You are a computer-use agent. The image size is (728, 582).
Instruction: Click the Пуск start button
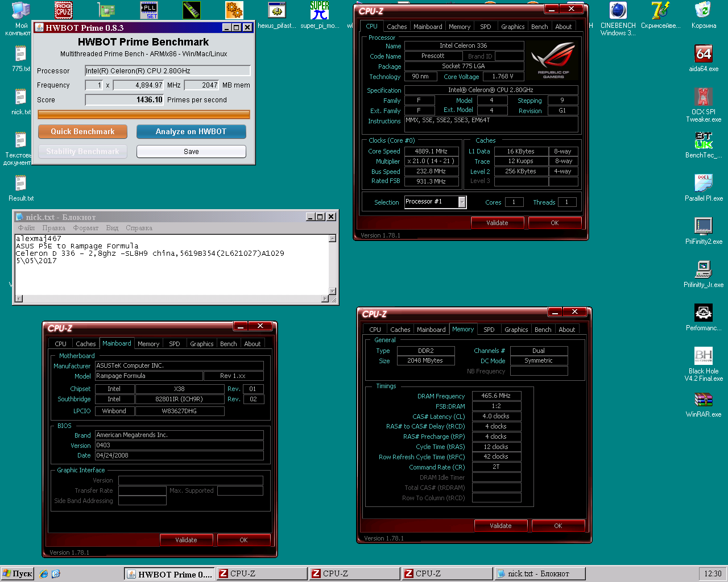tap(18, 574)
